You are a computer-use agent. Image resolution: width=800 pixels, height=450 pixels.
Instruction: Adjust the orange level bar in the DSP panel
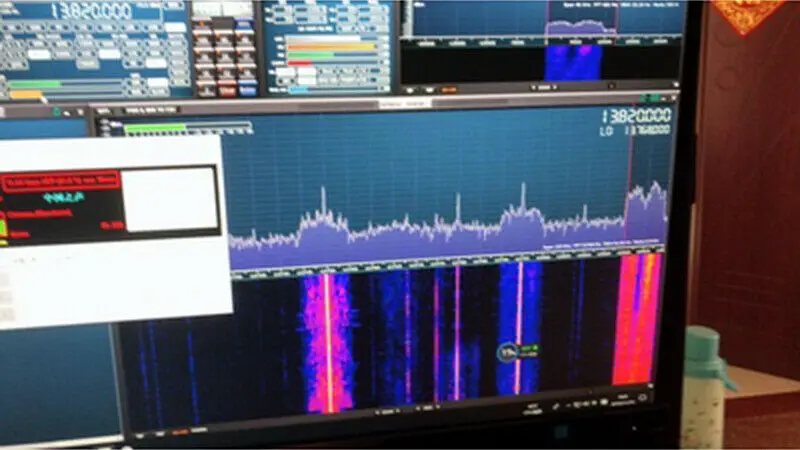332,47
